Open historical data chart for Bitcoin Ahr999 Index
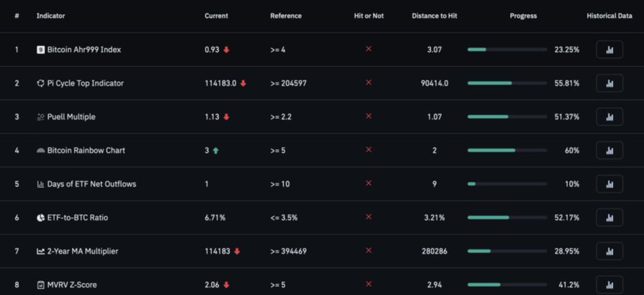644x295 pixels. point(609,50)
